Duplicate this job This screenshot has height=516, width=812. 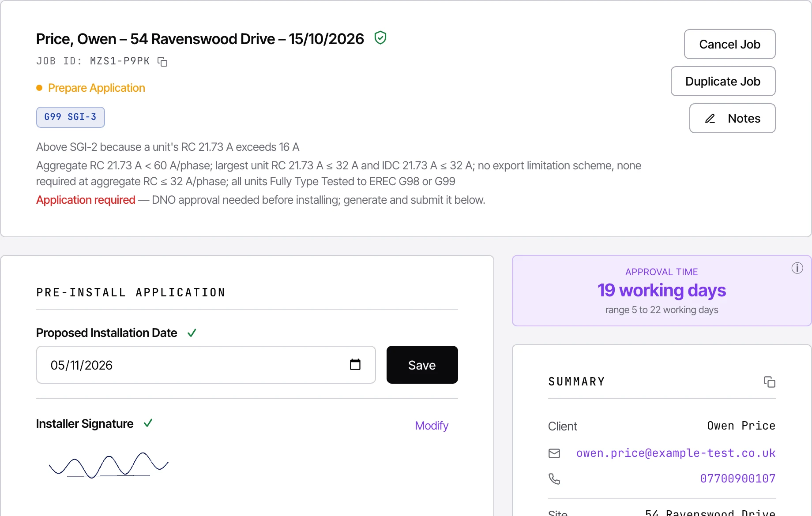(723, 81)
